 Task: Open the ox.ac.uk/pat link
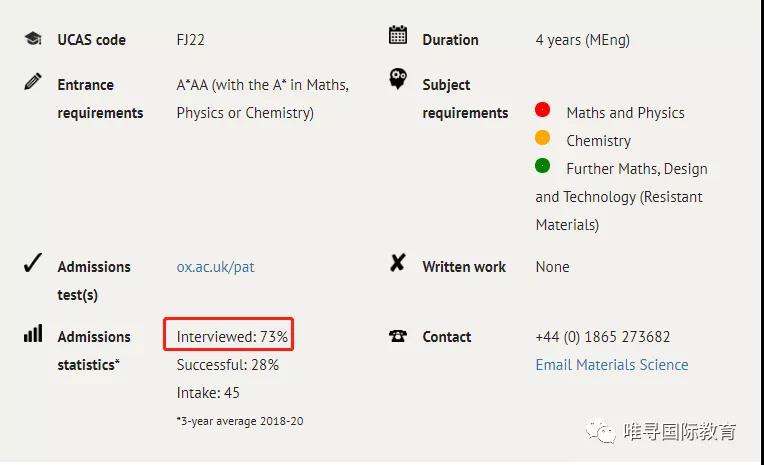coord(215,267)
